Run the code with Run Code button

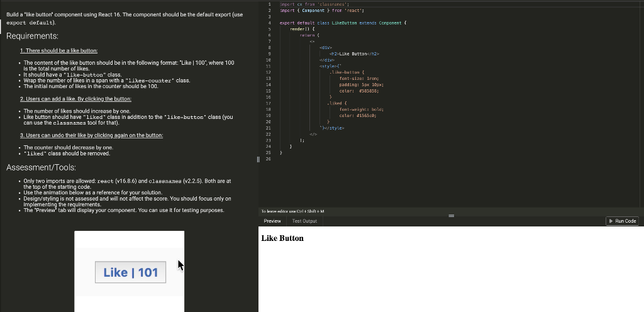[x=622, y=221]
